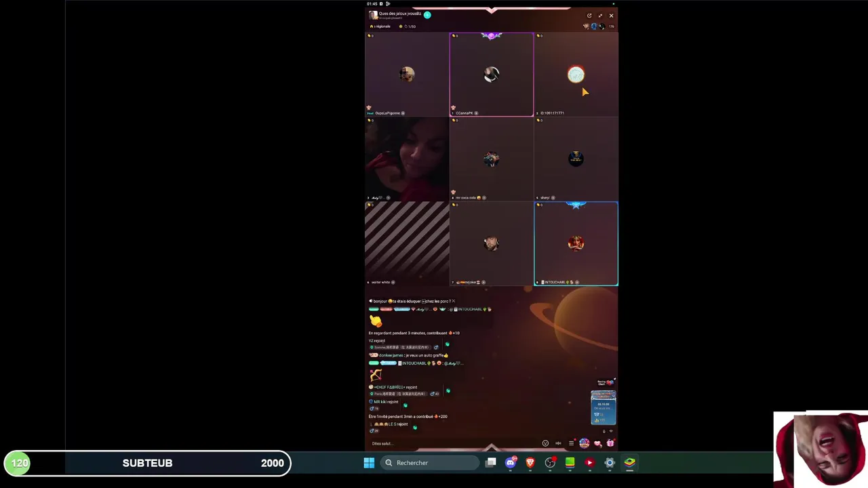Open Task View on the taskbar

pos(491,463)
